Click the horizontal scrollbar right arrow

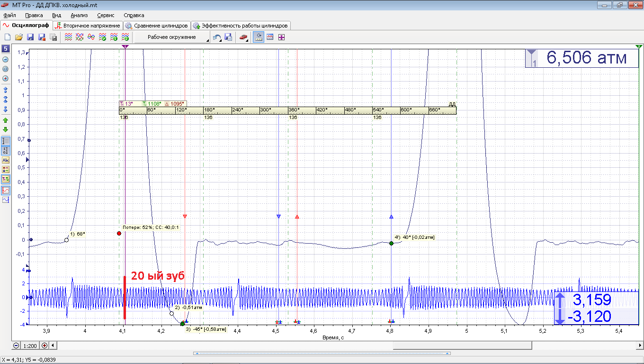point(639,345)
